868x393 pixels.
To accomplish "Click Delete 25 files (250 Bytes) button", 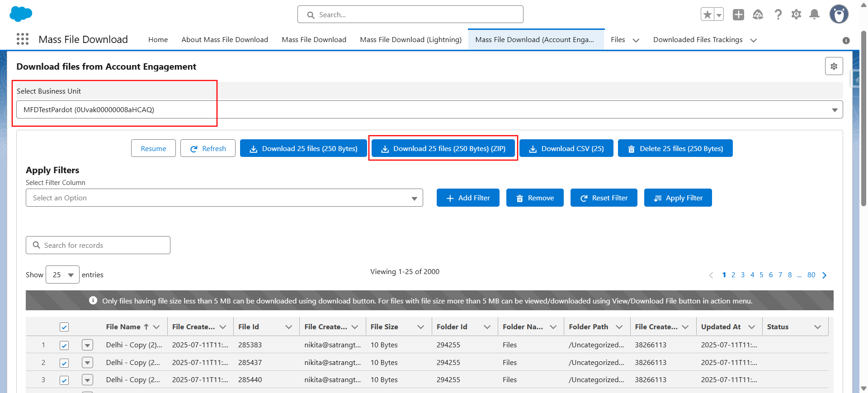I will (675, 148).
